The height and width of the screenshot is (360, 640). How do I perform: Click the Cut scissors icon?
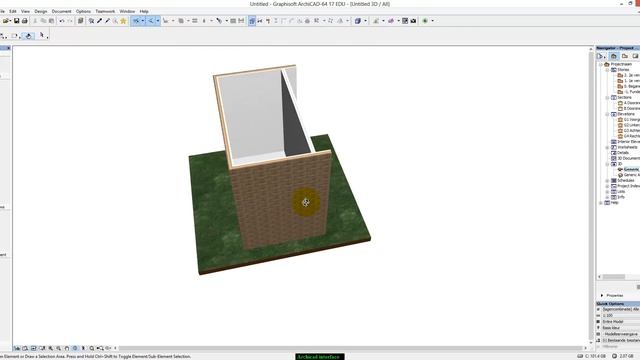[36, 21]
